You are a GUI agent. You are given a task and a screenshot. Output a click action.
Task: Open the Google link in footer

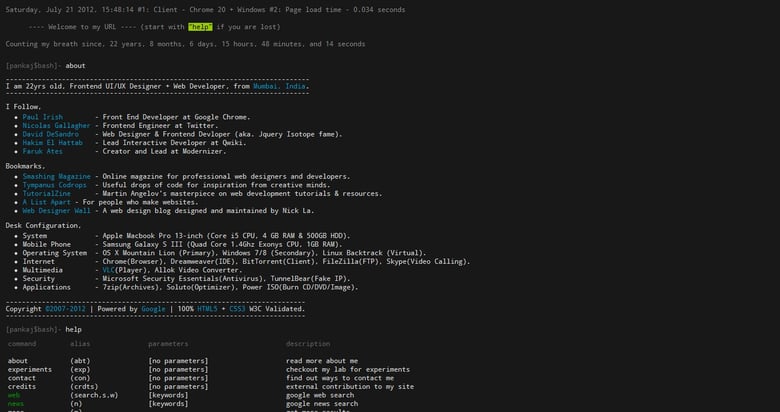coord(154,310)
